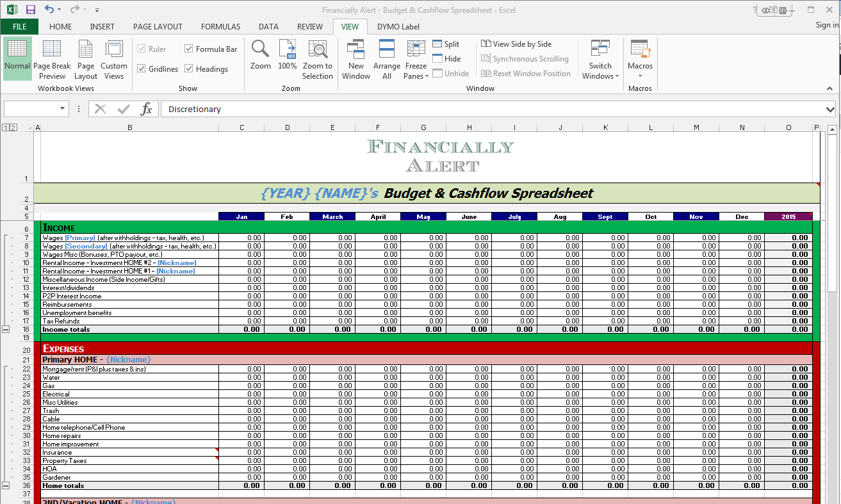Switch to Page Layout view

tap(86, 59)
